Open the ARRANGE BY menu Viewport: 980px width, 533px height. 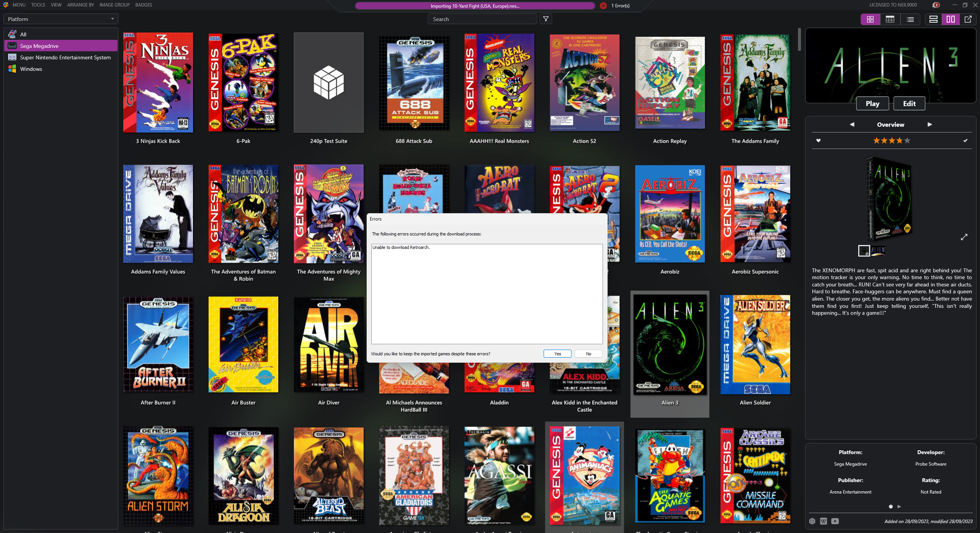click(x=80, y=5)
